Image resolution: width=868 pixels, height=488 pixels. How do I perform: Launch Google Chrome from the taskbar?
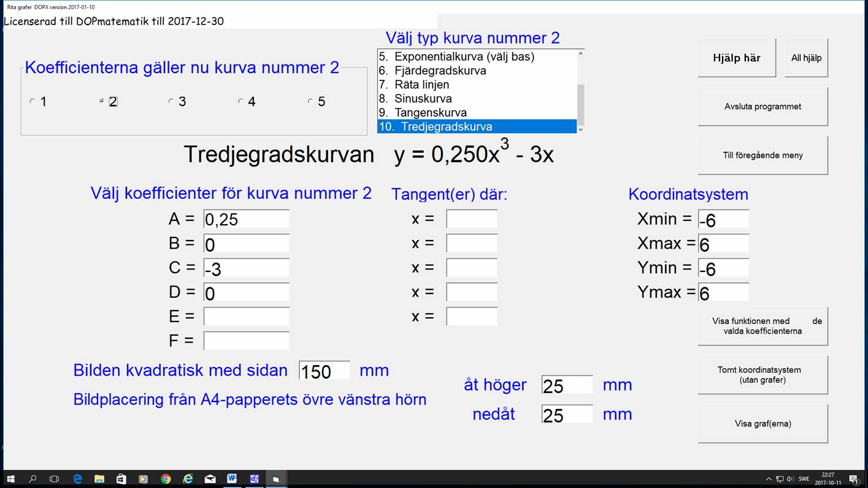click(x=166, y=479)
